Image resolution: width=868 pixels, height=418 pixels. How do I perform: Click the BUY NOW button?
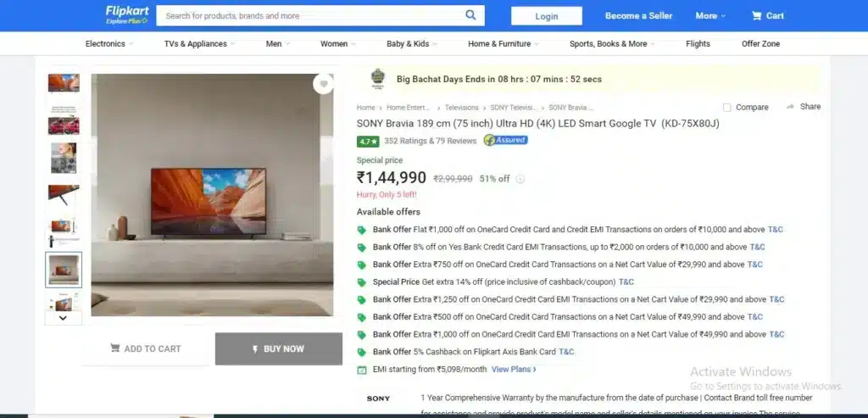[x=278, y=348]
